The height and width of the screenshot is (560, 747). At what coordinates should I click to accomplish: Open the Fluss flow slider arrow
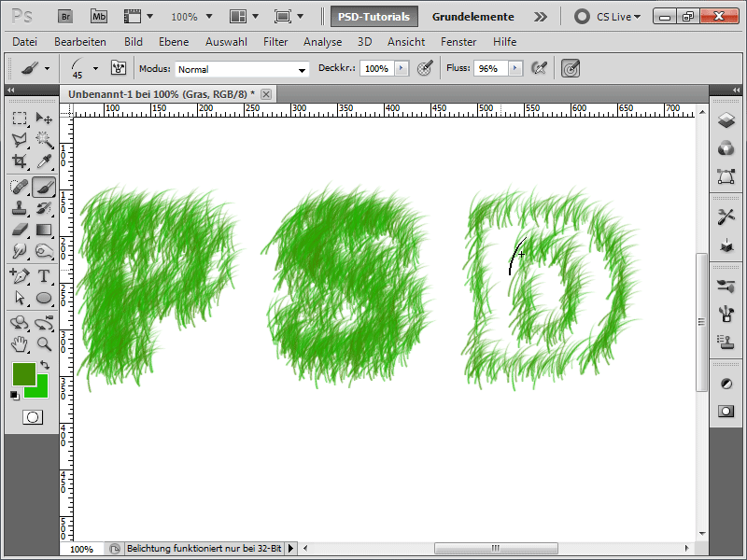tap(515, 68)
